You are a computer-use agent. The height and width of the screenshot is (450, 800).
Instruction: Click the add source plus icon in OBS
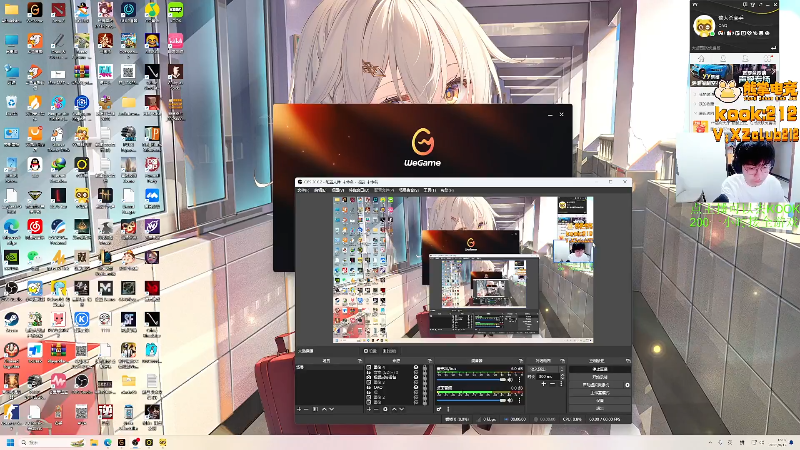pos(369,409)
